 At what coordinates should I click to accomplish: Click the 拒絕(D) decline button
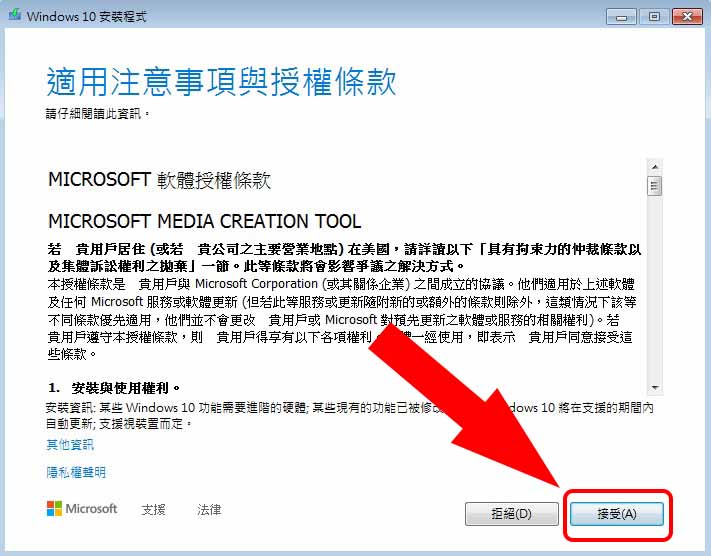511,514
